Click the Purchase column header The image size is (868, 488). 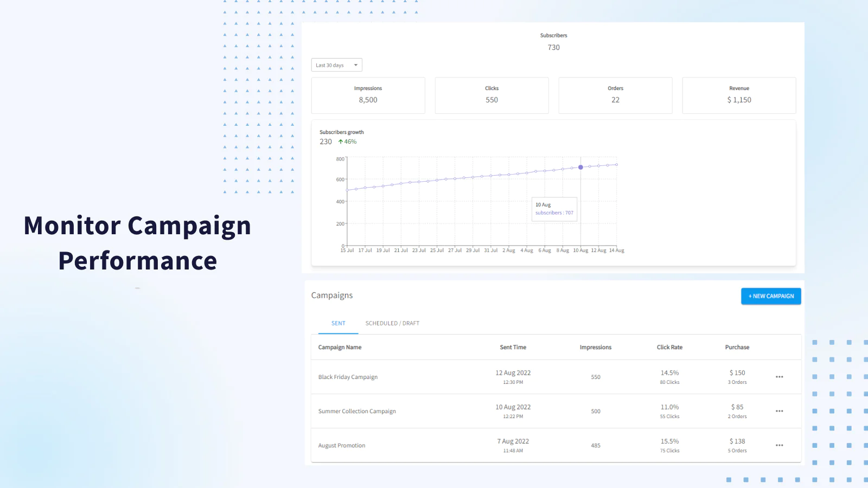[737, 347]
